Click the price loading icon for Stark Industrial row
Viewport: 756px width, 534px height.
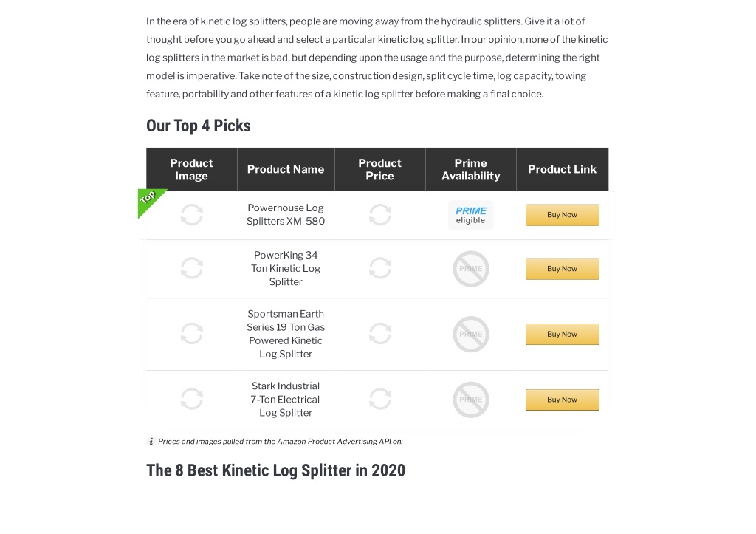(x=380, y=400)
